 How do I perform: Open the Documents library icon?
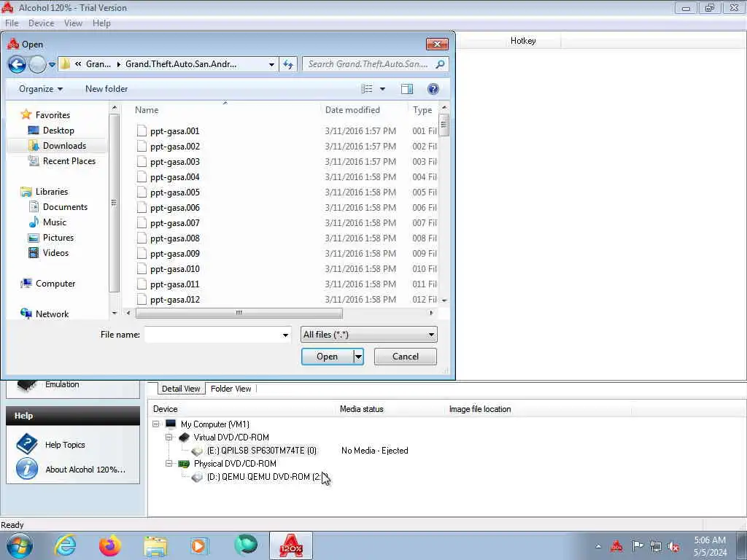pyautogui.click(x=34, y=206)
